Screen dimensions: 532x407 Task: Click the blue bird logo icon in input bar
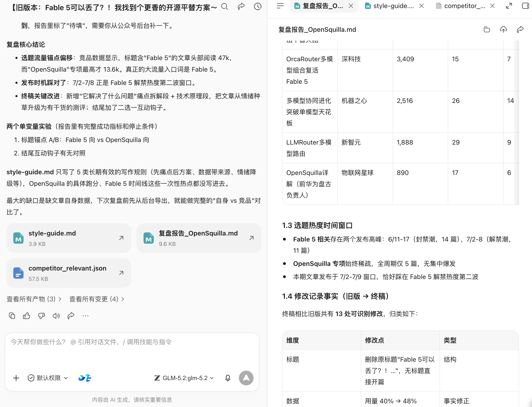click(x=85, y=378)
